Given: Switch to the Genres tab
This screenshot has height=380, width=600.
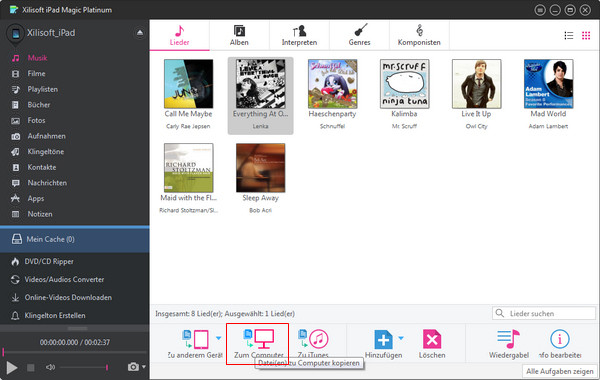Looking at the screenshot, I should click(x=359, y=36).
